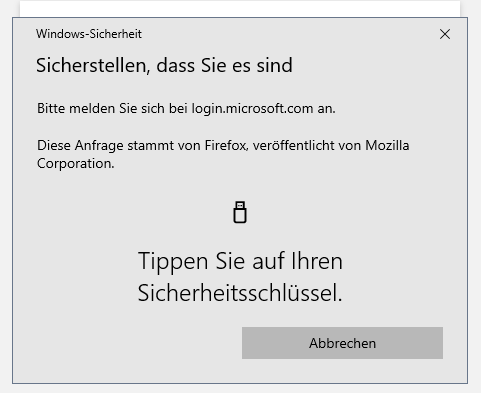Click the word Sicherheitsschlüssel in the prompt
Viewport: 481px width, 393px height.
[238, 293]
